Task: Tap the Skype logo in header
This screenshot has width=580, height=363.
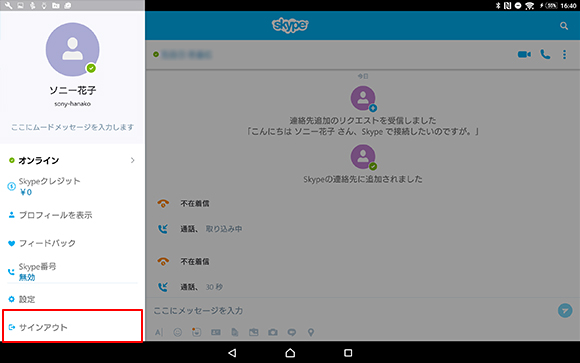Action: 290,25
